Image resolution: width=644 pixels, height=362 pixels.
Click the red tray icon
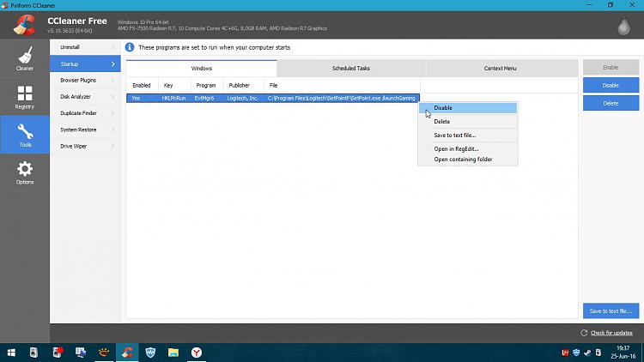[565, 353]
